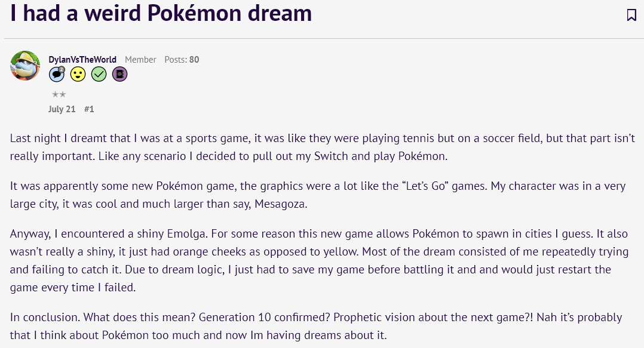Image resolution: width=644 pixels, height=348 pixels.
Task: Open the DylanVsTheWorld username profile link
Action: [x=82, y=60]
